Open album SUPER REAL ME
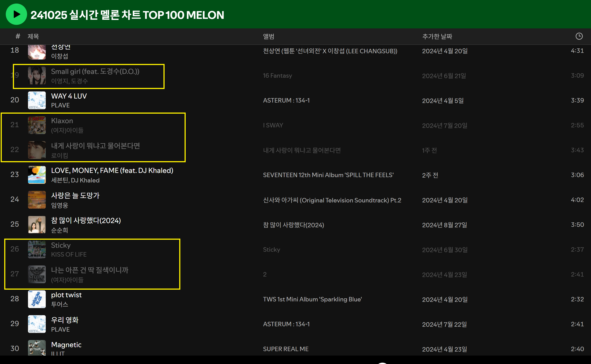 coord(286,349)
